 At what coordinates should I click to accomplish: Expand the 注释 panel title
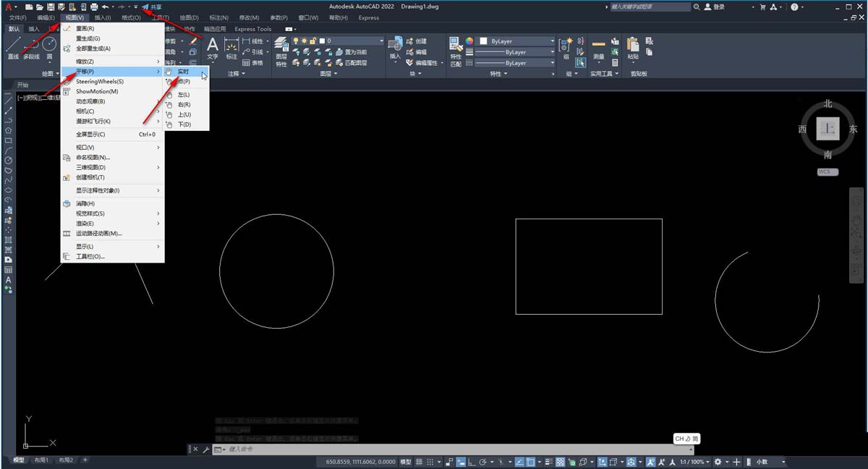click(x=237, y=74)
